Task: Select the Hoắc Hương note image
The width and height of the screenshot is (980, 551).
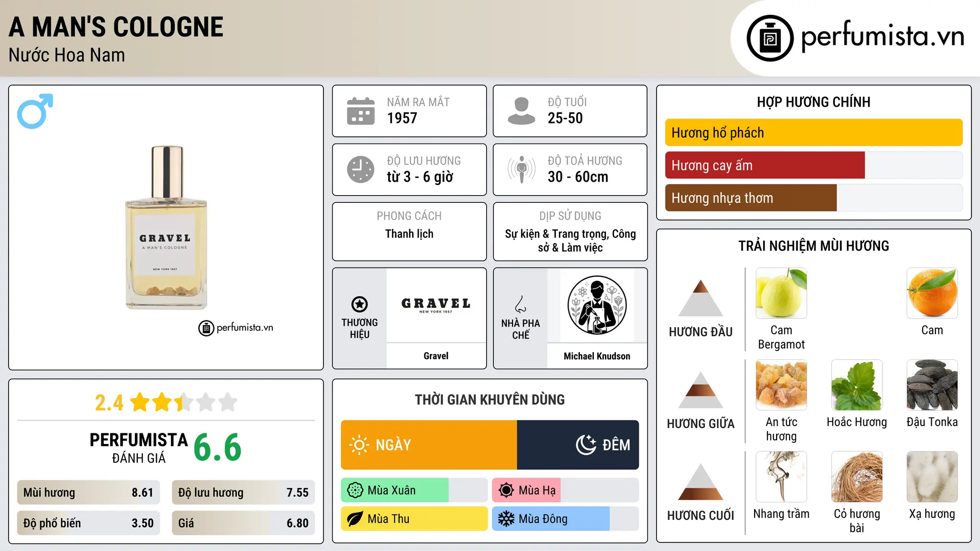Action: click(857, 385)
